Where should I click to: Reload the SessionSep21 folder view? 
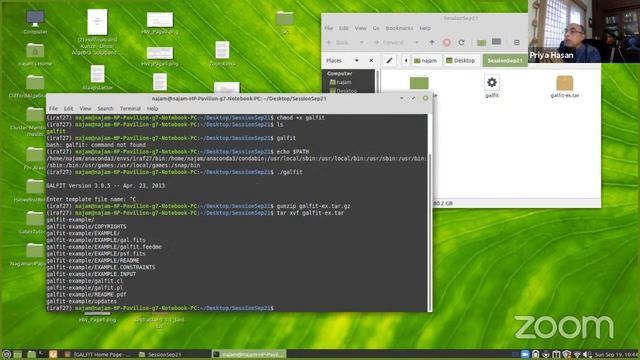coord(461,42)
